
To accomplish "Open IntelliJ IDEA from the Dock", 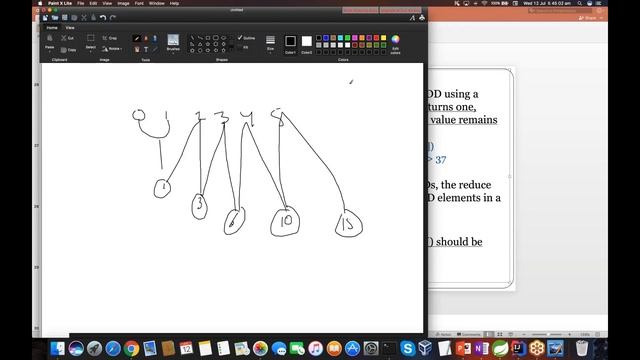I will [x=518, y=349].
